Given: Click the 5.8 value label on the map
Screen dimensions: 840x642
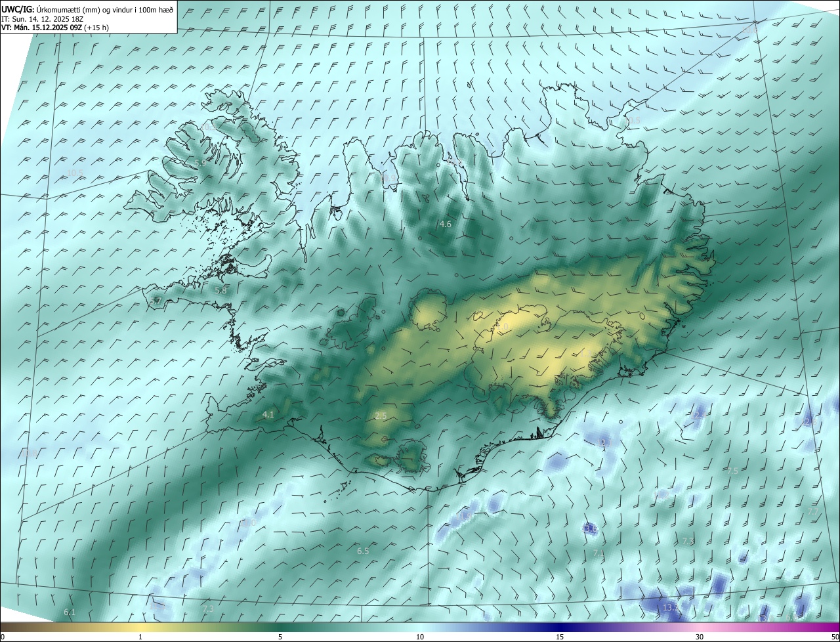Looking at the screenshot, I should click(221, 290).
